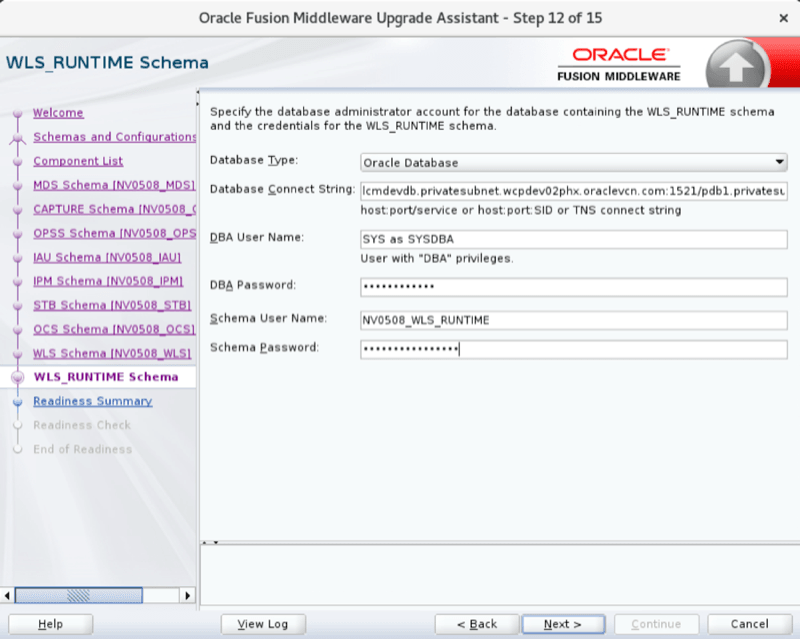
Task: Focus the DBA User Name field
Action: point(573,239)
